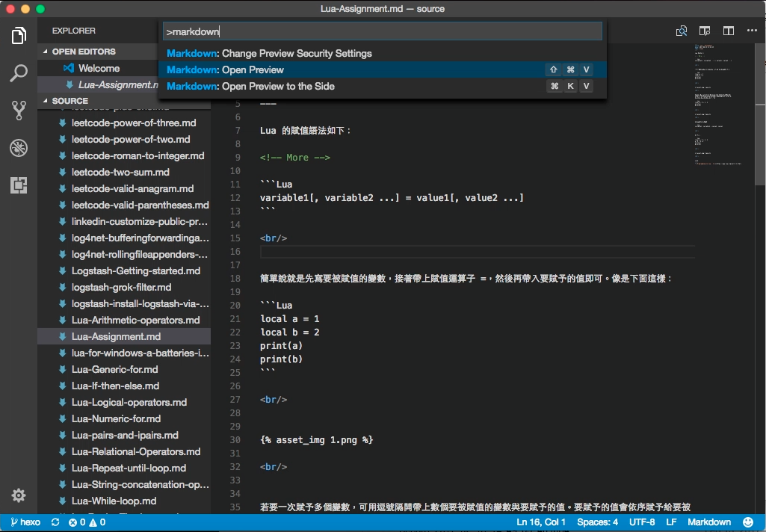Viewport: 766px width, 532px height.
Task: Click the editor minimap
Action: pyautogui.click(x=719, y=105)
